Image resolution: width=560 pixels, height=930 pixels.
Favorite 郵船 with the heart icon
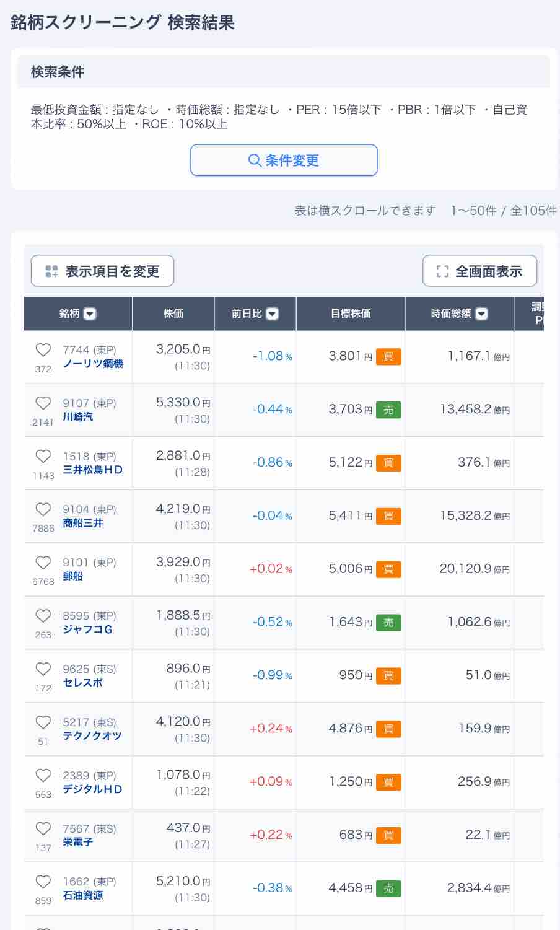pyautogui.click(x=43, y=563)
